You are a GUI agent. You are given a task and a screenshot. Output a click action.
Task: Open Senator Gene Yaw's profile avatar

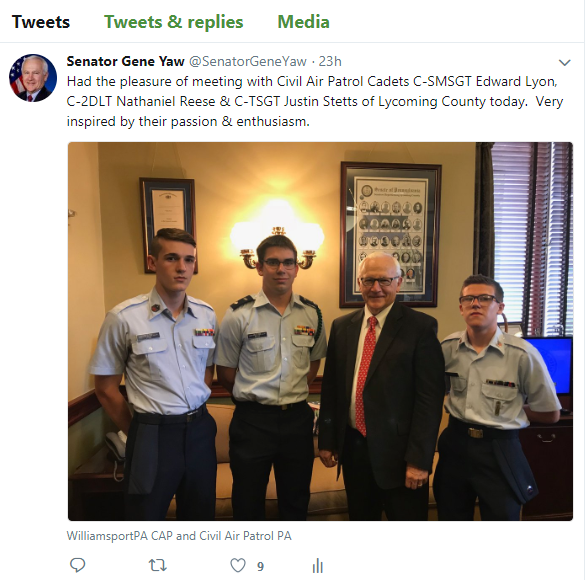[x=33, y=78]
